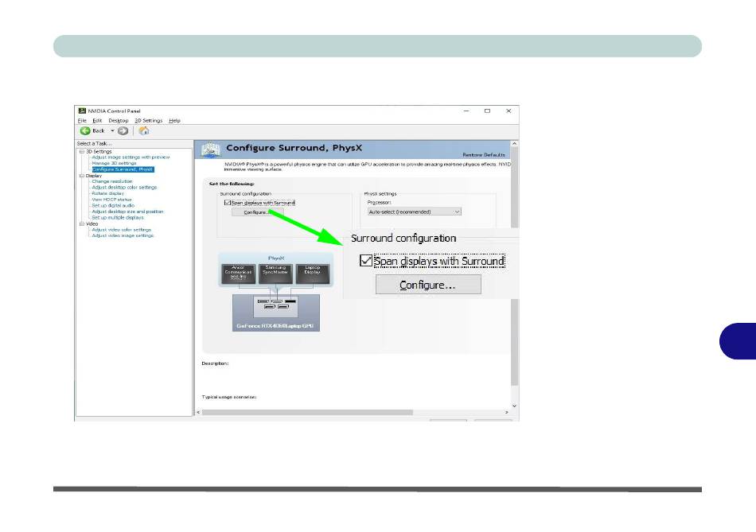Open the Desktop menu
Screen dimensions: 756x532
118,120
